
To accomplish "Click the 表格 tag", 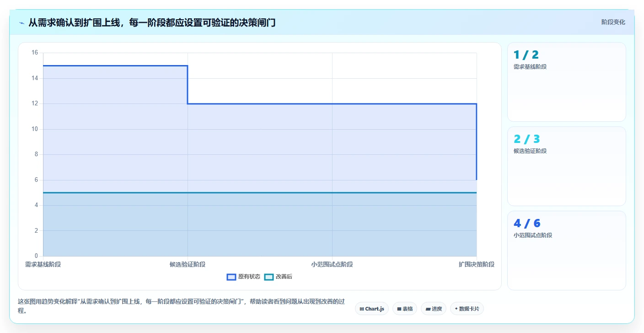I will [x=405, y=309].
